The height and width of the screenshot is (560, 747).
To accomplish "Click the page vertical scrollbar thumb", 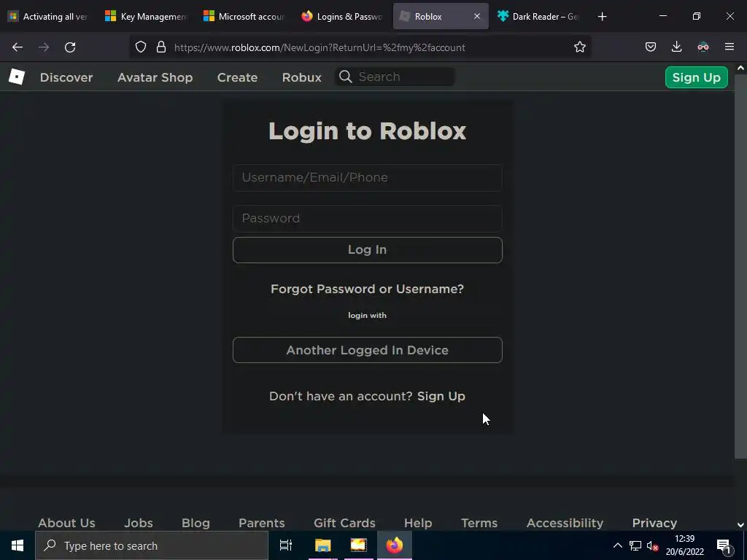I will [x=740, y=267].
